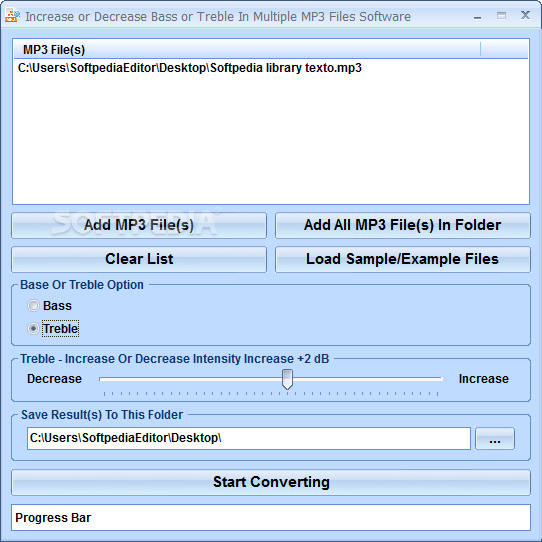Clear the MP3 file list
This screenshot has height=542, width=542.
point(139,259)
